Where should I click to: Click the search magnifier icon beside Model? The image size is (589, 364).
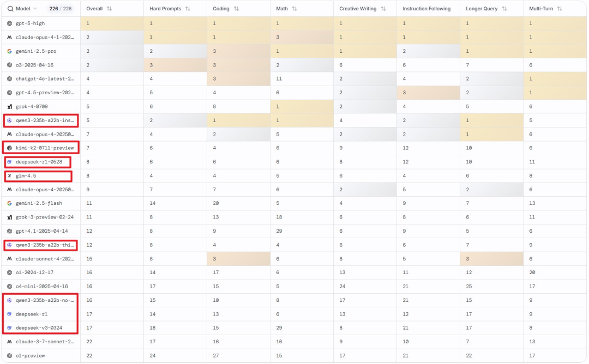pyautogui.click(x=10, y=9)
